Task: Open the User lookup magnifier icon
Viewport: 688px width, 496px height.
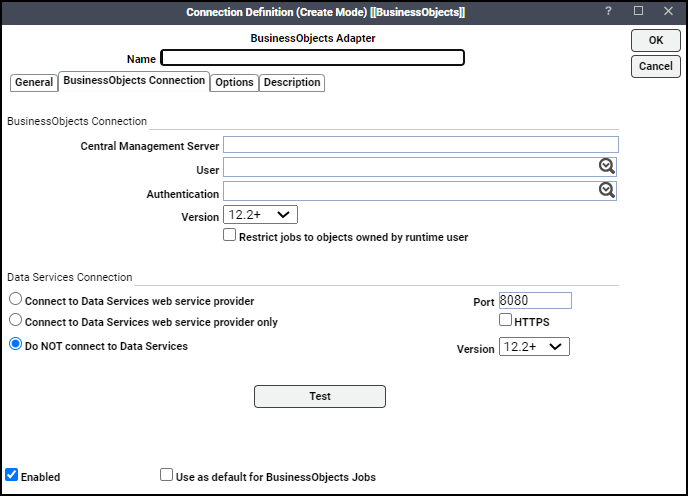Action: coord(607,166)
